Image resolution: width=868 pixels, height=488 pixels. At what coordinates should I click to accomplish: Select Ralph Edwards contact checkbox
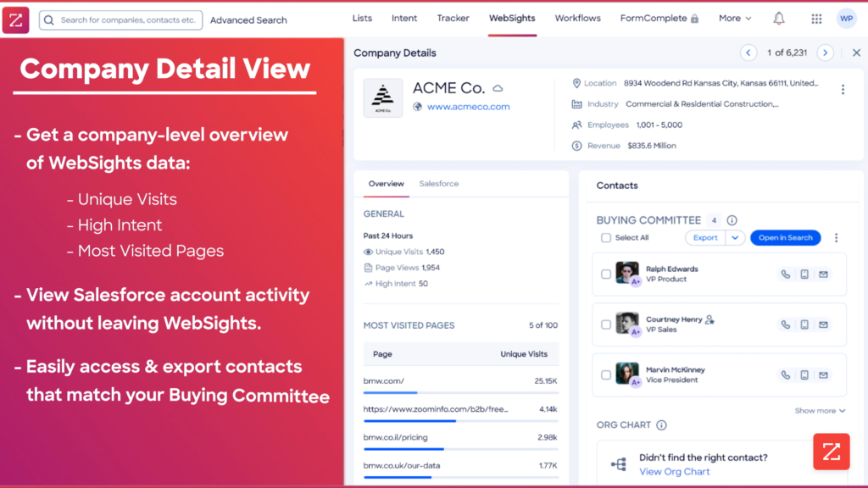point(606,274)
